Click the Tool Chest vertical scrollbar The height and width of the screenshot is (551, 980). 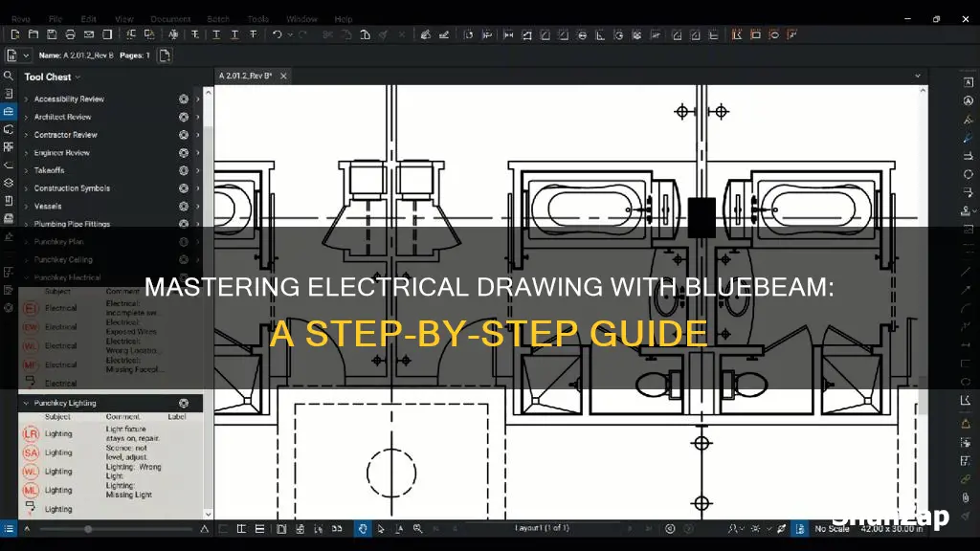(x=208, y=303)
